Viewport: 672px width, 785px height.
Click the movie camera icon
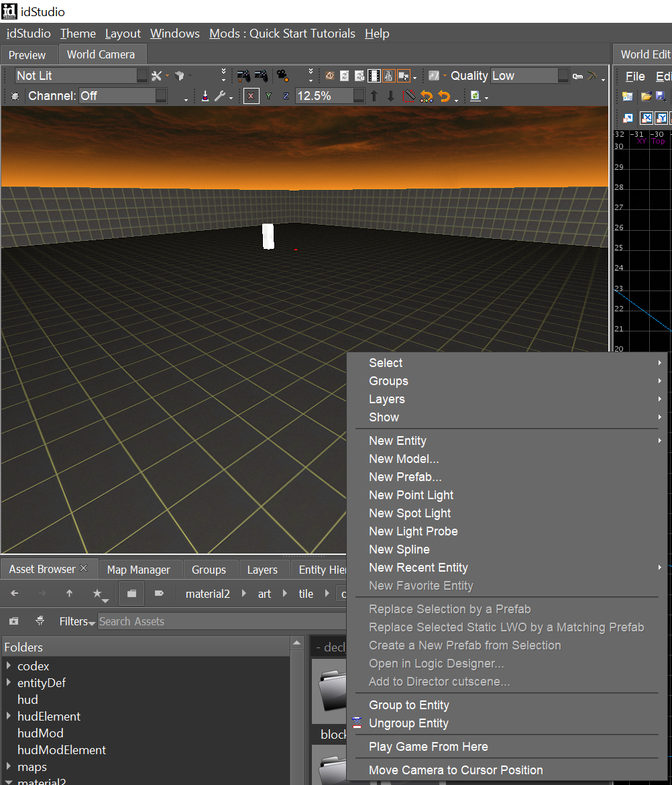coord(283,76)
